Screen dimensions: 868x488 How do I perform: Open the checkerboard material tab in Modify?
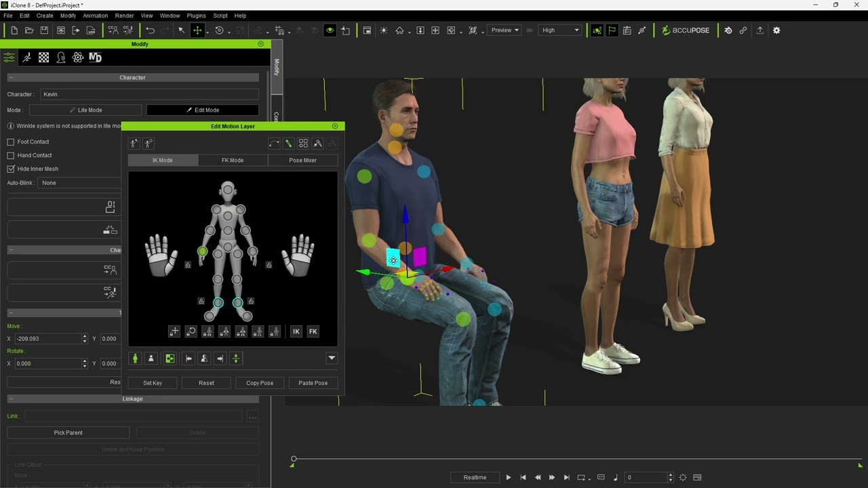(43, 58)
